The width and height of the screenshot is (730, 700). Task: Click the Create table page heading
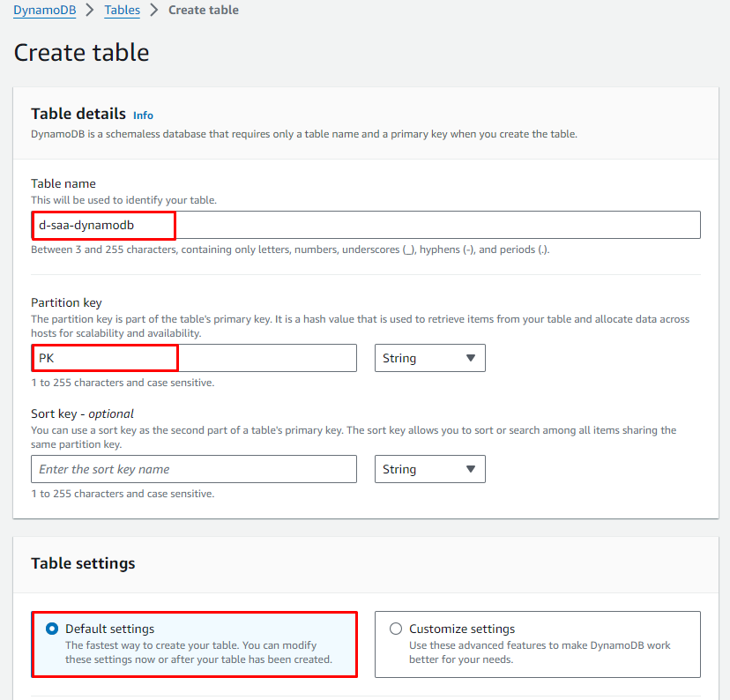click(81, 52)
